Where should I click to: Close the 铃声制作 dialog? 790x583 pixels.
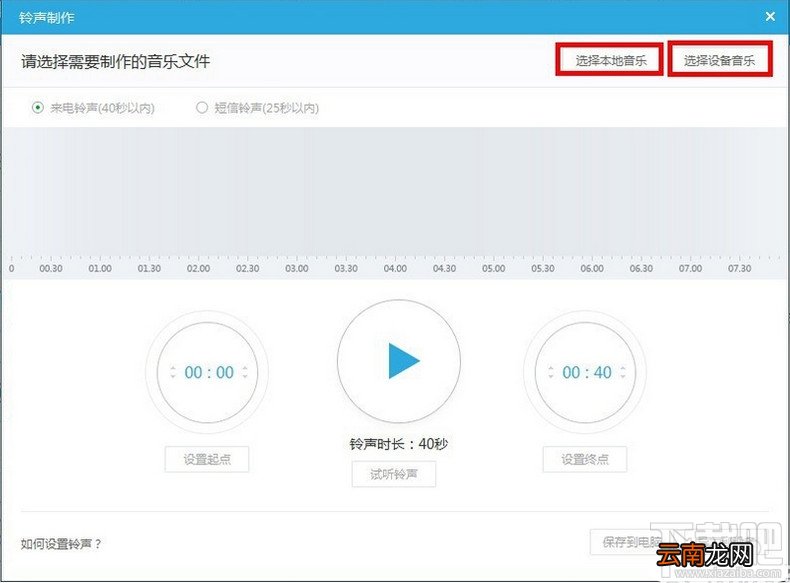pos(770,16)
